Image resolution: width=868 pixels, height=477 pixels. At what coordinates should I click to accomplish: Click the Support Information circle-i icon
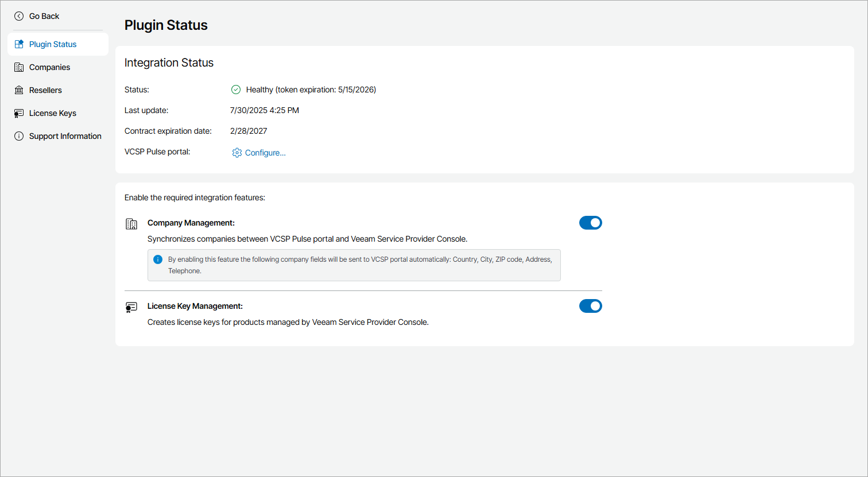19,136
